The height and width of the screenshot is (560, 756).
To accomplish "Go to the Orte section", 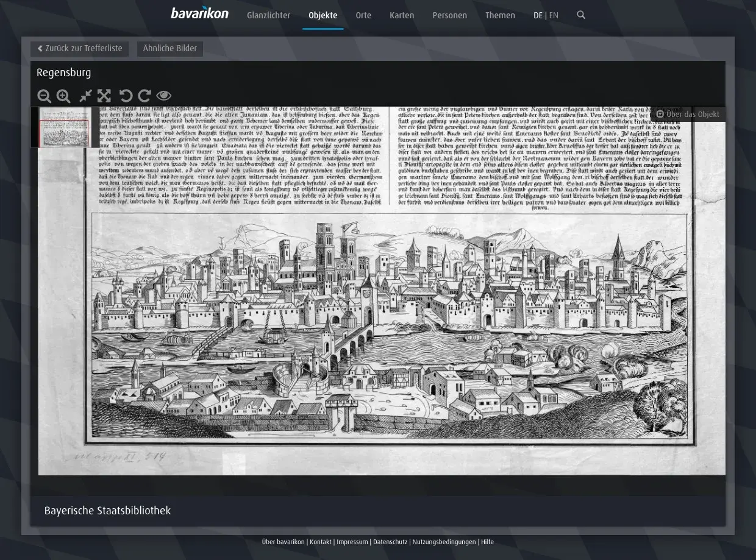I will (x=363, y=16).
